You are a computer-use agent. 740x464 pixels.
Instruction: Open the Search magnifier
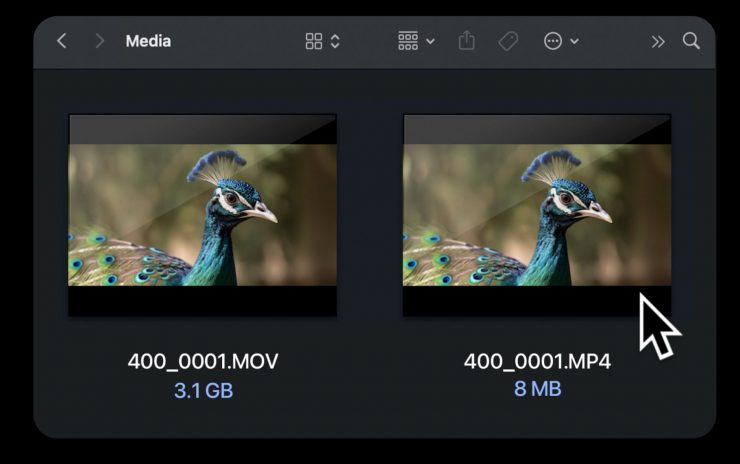coord(691,41)
